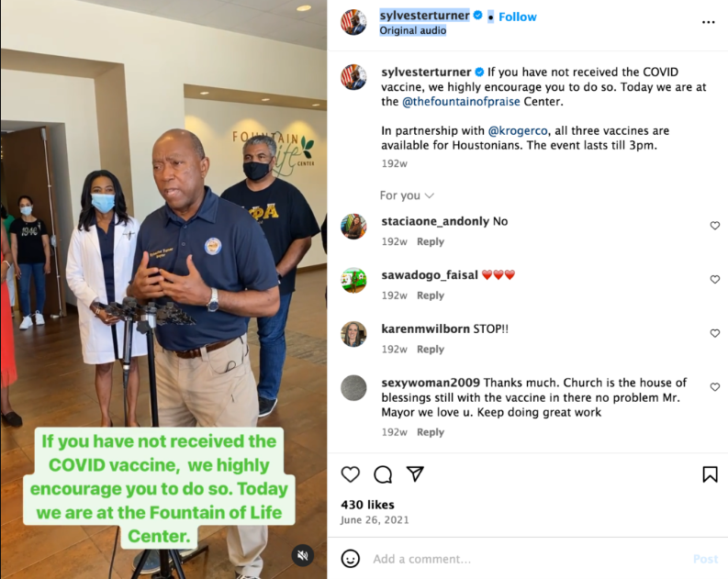Screen dimensions: 728x579
Task: Open @krogerco mention link
Action: pyautogui.click(x=518, y=131)
